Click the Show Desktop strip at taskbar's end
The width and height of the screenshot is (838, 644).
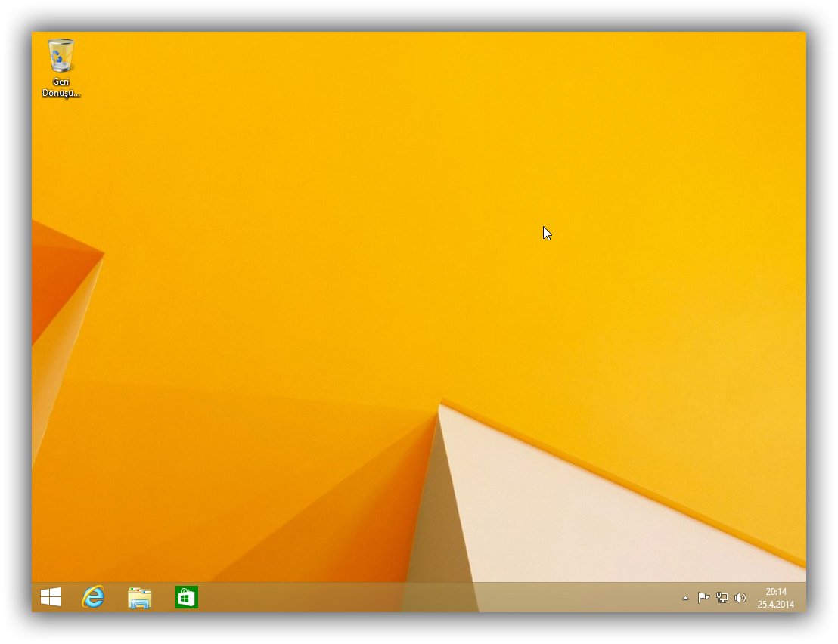tap(803, 597)
